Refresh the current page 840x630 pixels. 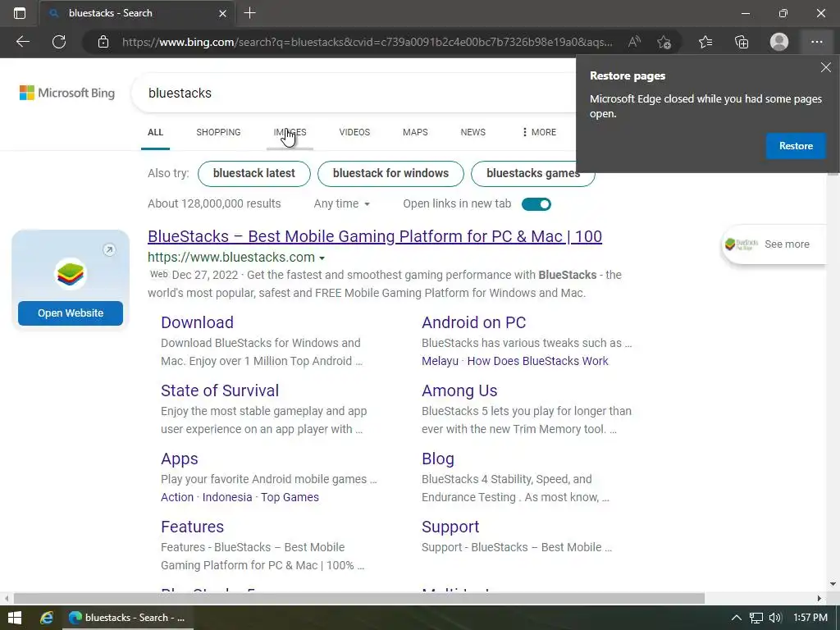(59, 42)
